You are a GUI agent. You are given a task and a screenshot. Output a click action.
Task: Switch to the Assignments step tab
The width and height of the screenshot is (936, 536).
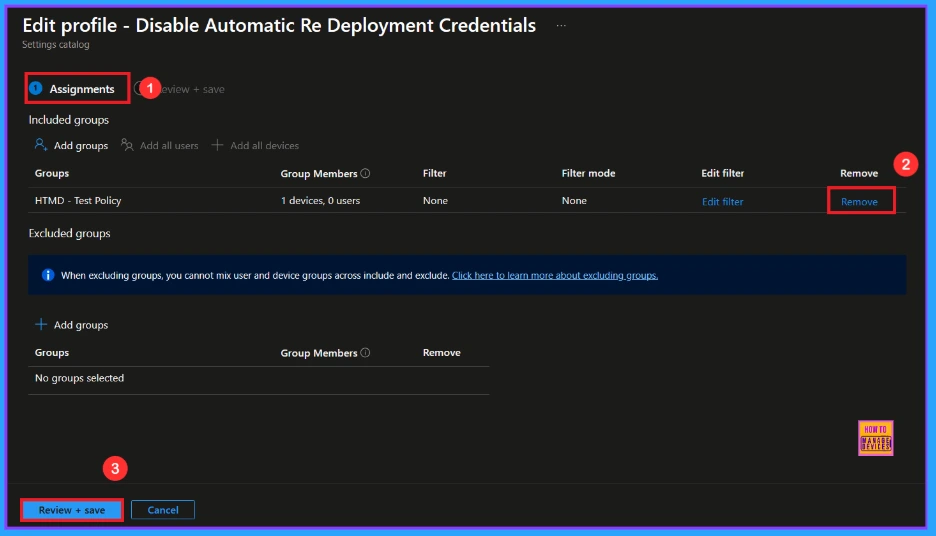81,89
